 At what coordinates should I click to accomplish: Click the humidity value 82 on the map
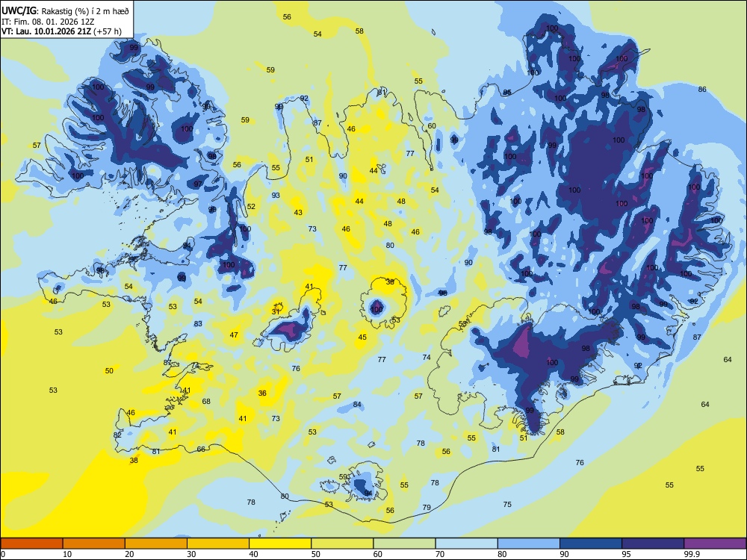click(118, 435)
